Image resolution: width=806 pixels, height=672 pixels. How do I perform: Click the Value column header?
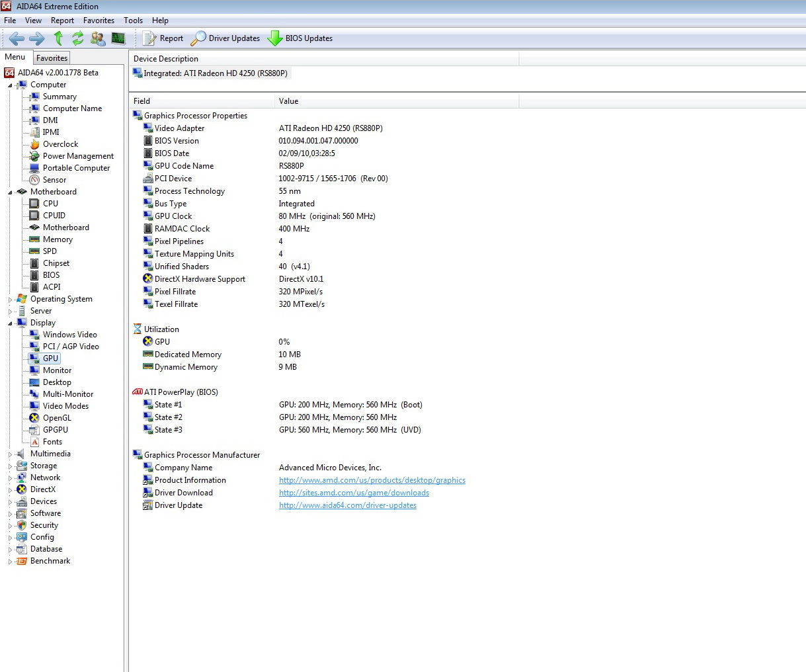pos(397,101)
